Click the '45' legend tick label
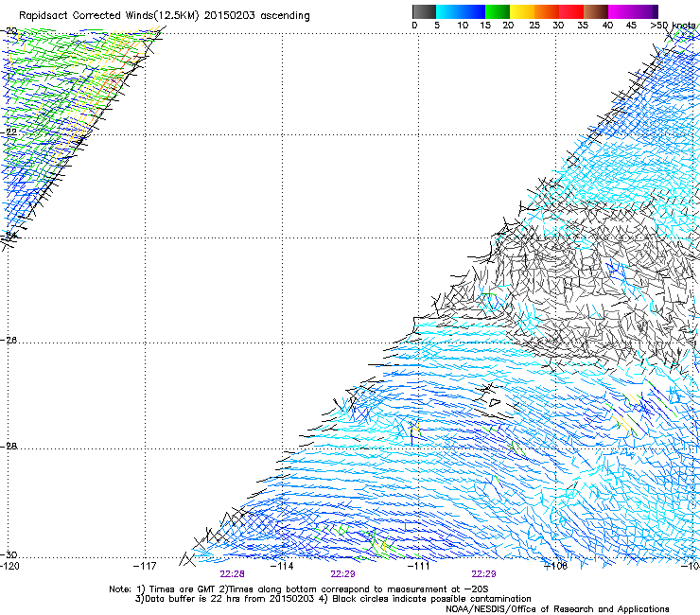The image size is (700, 615). (x=631, y=26)
